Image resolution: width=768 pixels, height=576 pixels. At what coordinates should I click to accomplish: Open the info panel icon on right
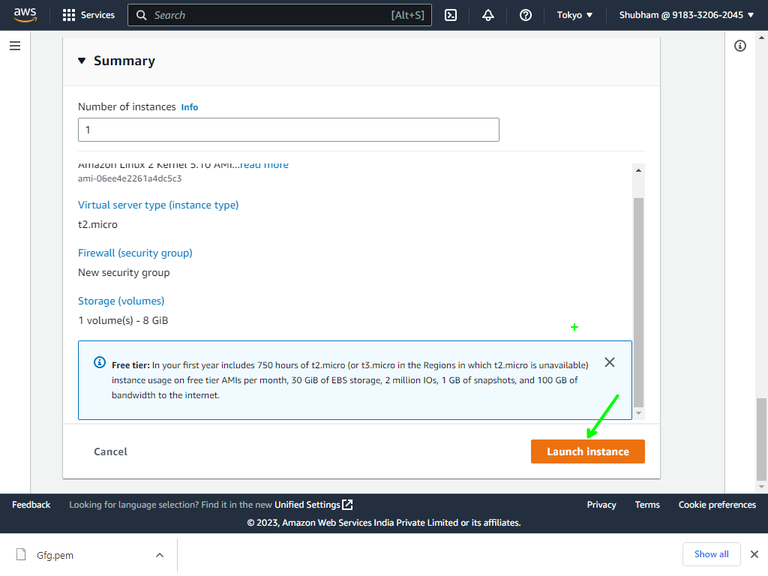(x=740, y=46)
